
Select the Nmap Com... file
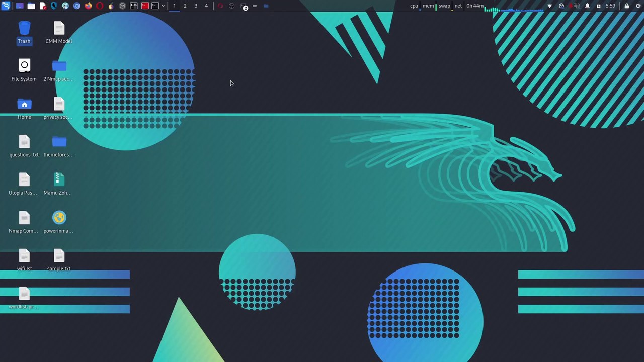pyautogui.click(x=24, y=222)
